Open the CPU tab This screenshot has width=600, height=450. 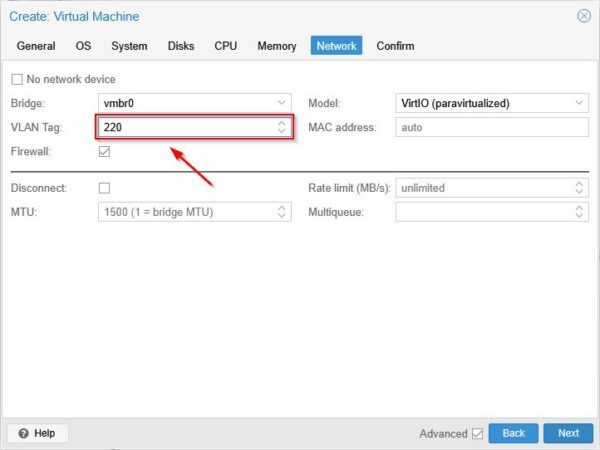pyautogui.click(x=225, y=46)
